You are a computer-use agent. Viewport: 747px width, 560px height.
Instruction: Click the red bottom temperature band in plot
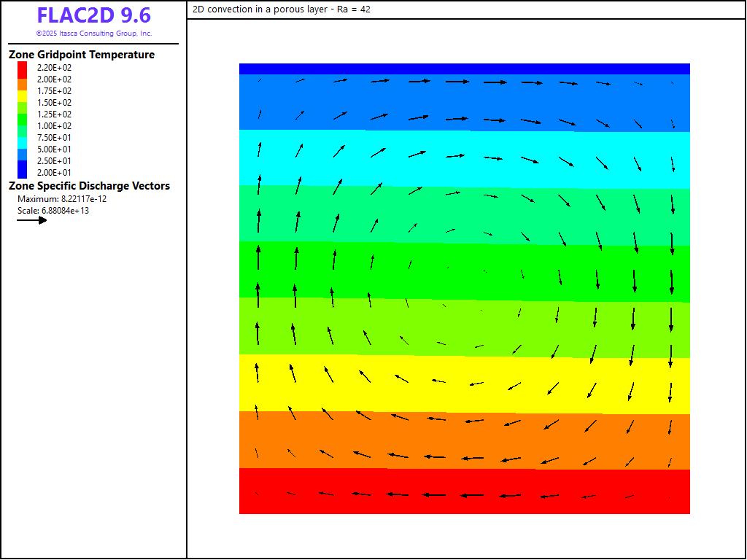point(464,503)
